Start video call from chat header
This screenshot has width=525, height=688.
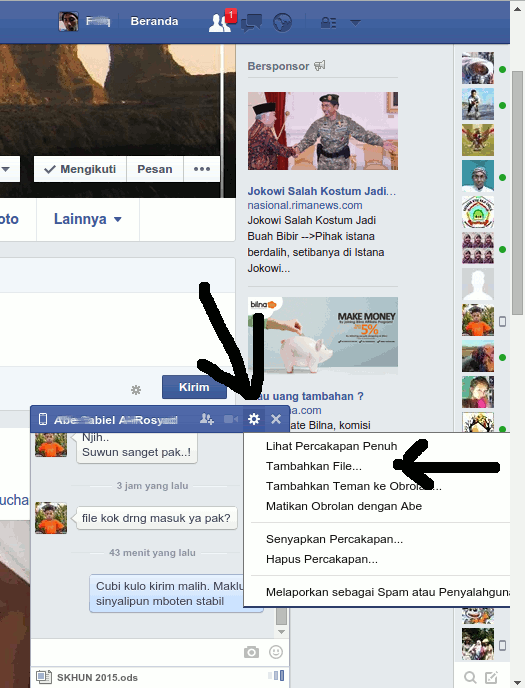[x=231, y=419]
